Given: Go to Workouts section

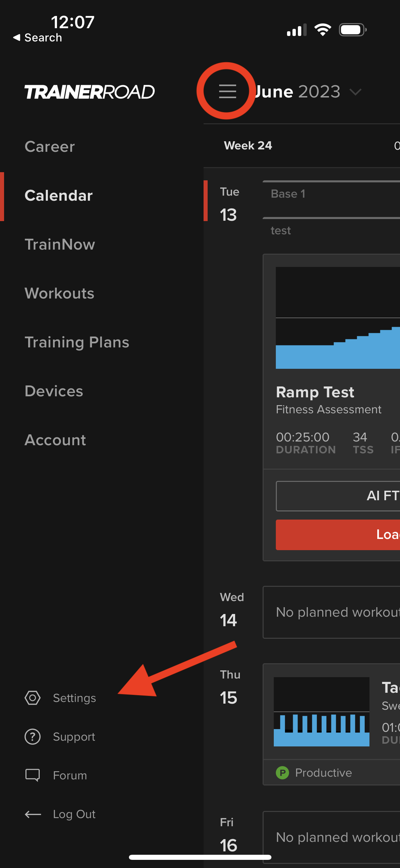Looking at the screenshot, I should [x=59, y=293].
